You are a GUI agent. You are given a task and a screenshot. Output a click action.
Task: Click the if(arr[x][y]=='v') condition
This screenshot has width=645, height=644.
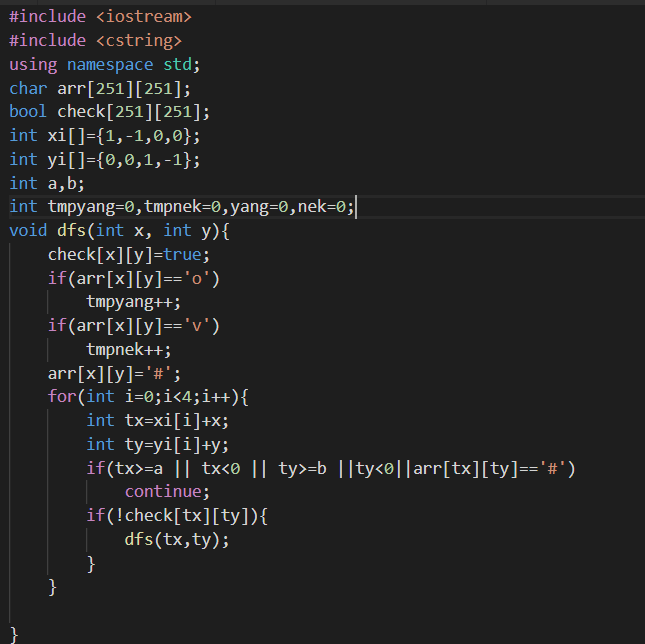[x=134, y=326]
